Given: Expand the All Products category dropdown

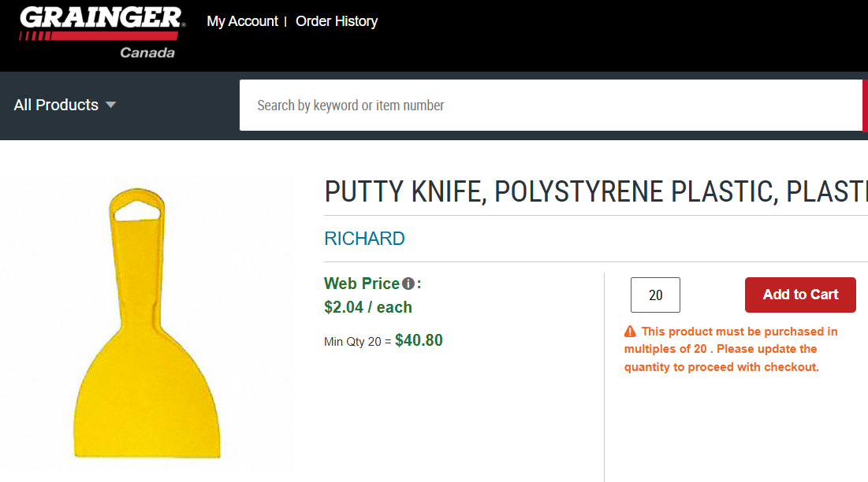Looking at the screenshot, I should click(x=57, y=105).
